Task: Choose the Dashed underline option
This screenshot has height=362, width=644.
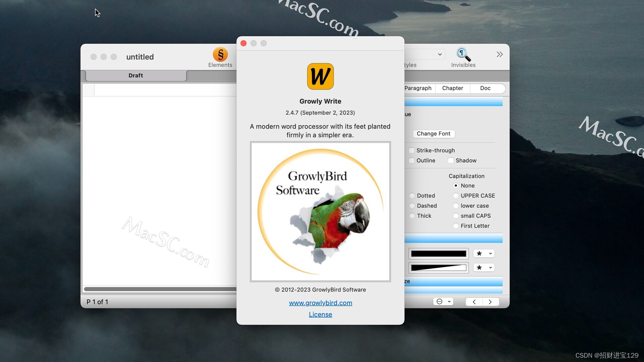Action: coord(412,205)
